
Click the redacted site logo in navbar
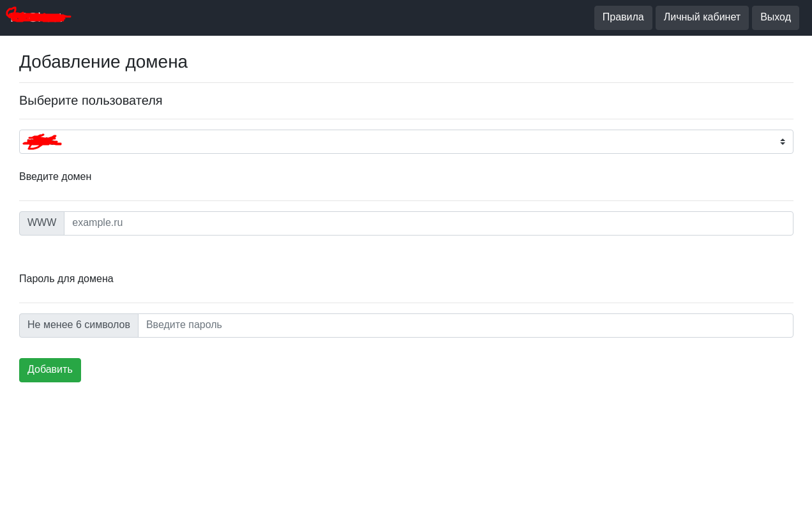pos(38,17)
